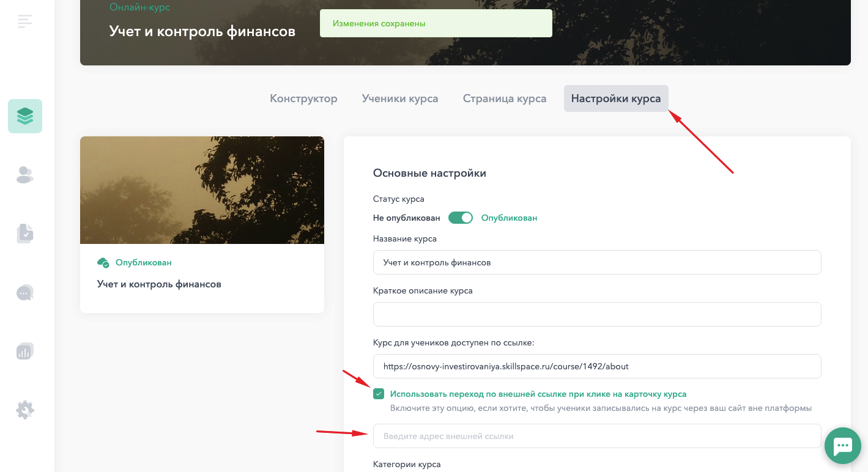868x472 pixels.
Task: Click the banner title 'Учет и контроль финансов'
Action: coord(202,31)
